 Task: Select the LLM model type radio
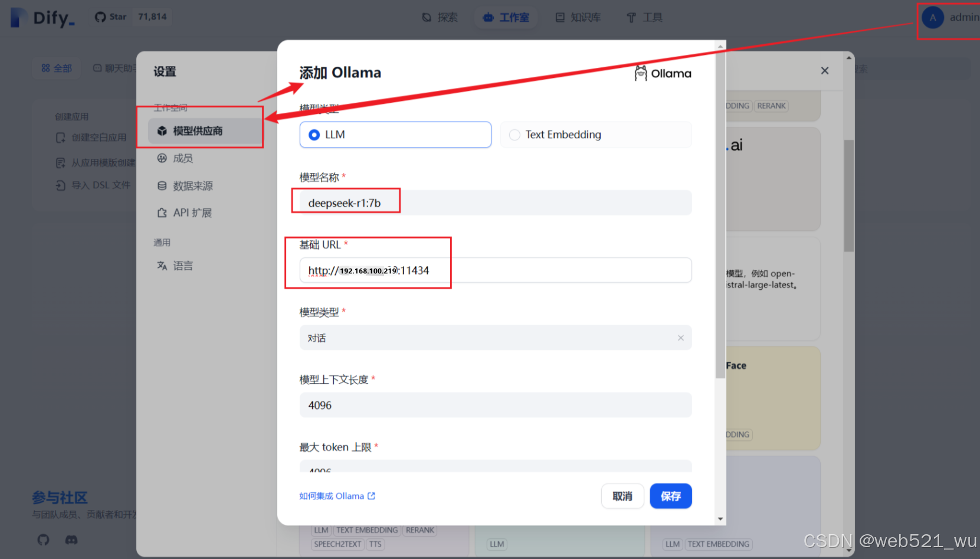(x=395, y=135)
